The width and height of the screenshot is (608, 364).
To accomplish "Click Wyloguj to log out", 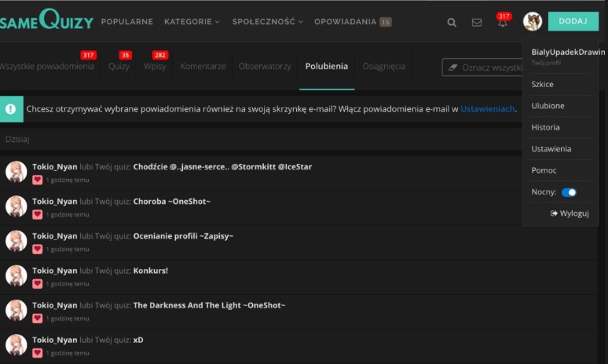I will [570, 213].
